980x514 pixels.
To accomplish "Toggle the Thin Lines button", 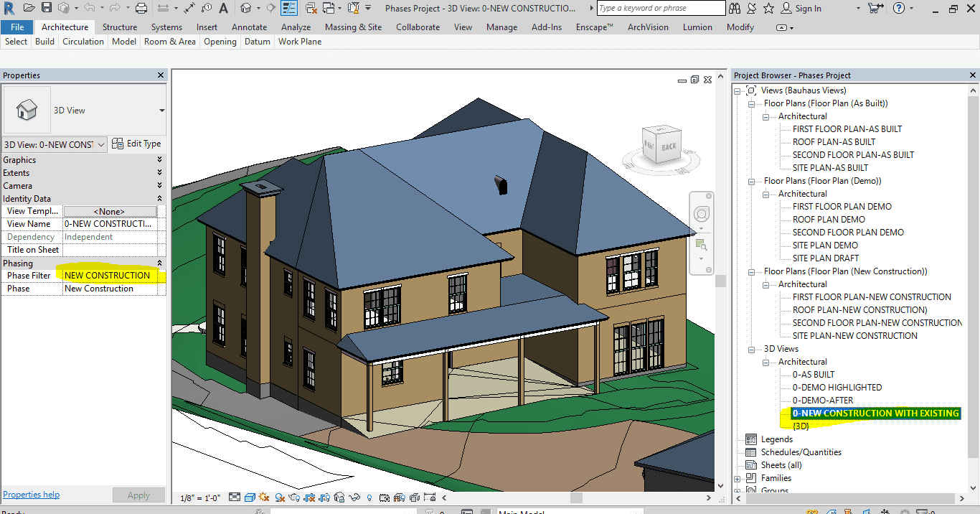I will coord(289,9).
